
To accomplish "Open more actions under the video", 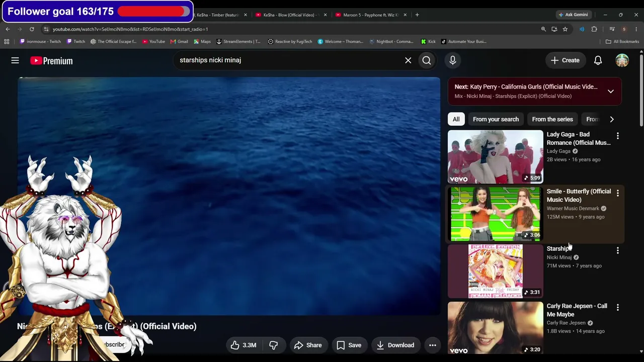I will (x=432, y=345).
